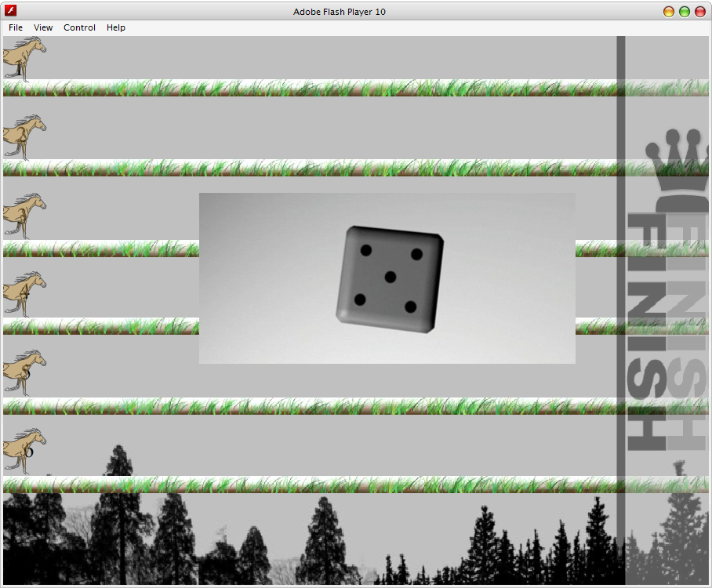This screenshot has width=712, height=588.
Task: Click the Flash Player logo icon
Action: click(x=9, y=10)
